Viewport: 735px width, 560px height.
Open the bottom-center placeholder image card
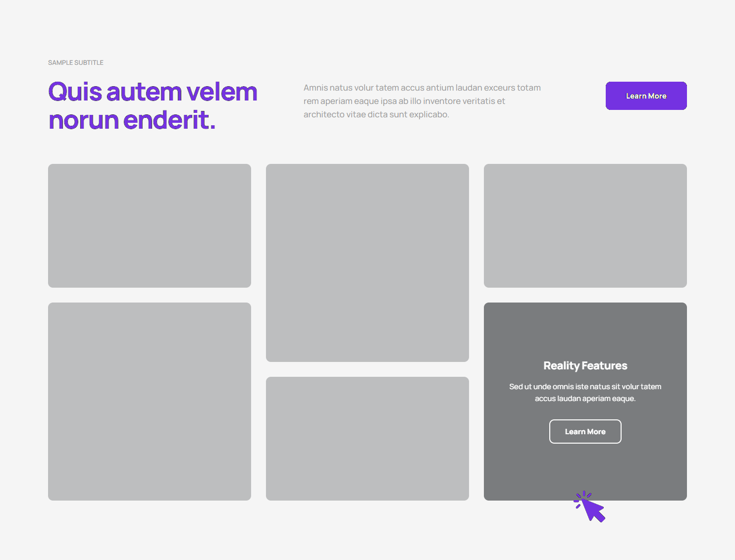click(x=367, y=439)
